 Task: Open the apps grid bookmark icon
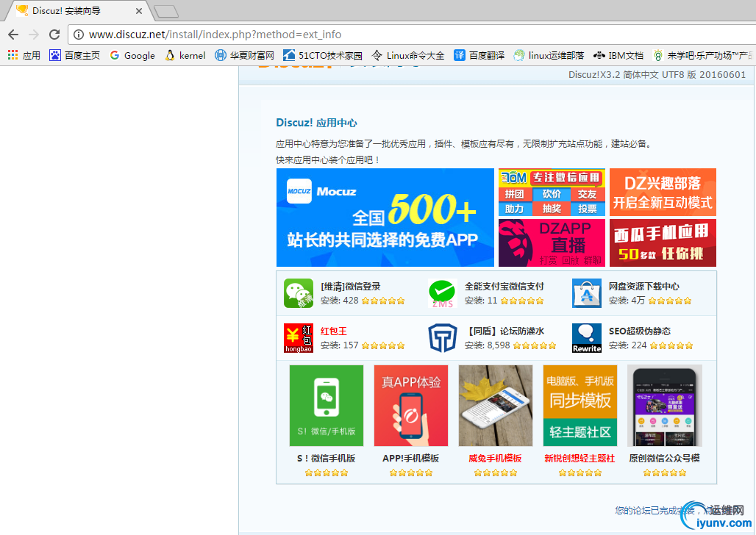point(13,55)
